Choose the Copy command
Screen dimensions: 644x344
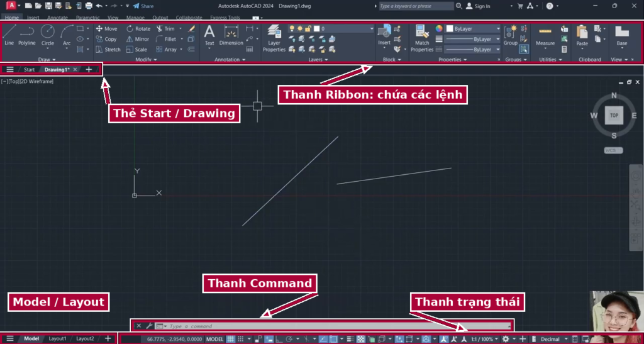click(x=106, y=39)
